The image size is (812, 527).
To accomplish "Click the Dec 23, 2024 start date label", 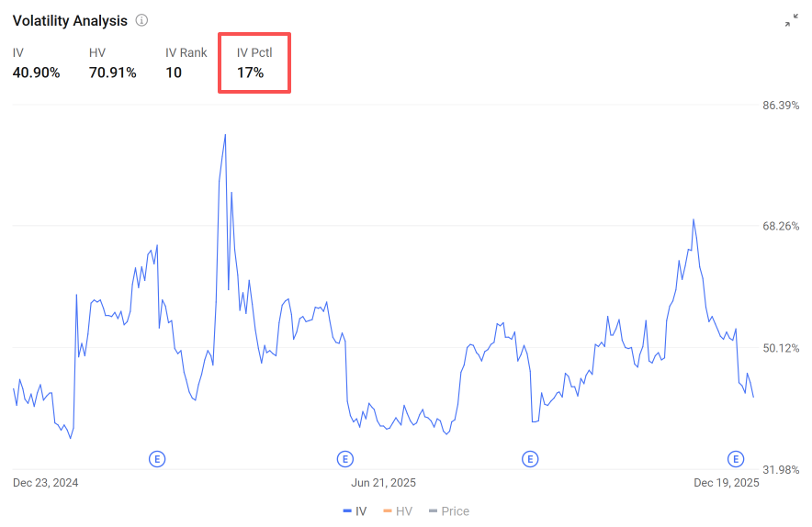I will (x=46, y=483).
